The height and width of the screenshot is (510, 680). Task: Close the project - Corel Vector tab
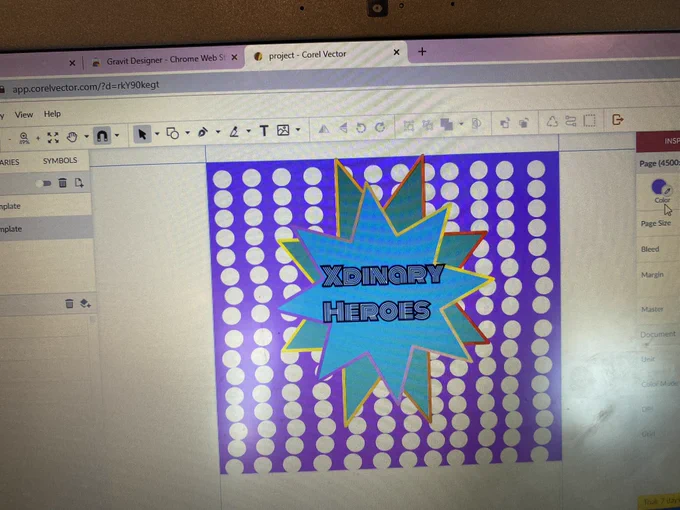coord(396,52)
